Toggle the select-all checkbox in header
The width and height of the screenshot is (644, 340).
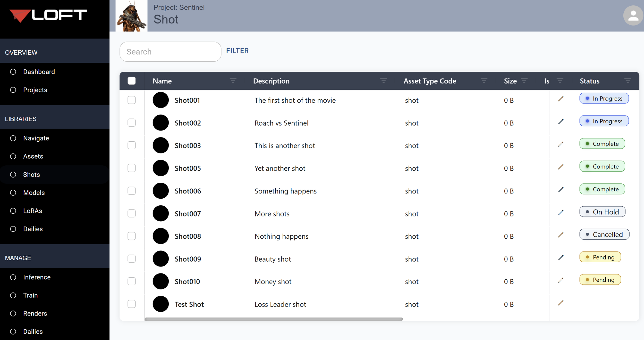[x=132, y=81]
